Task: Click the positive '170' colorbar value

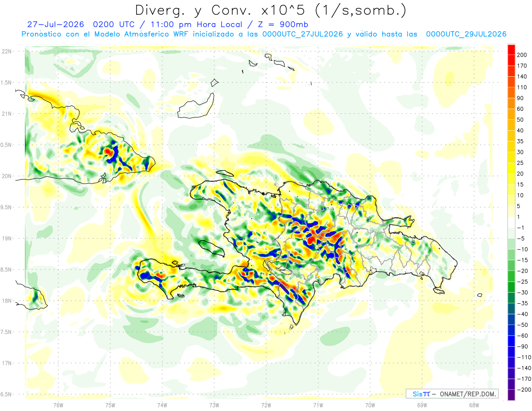Action: click(522, 66)
